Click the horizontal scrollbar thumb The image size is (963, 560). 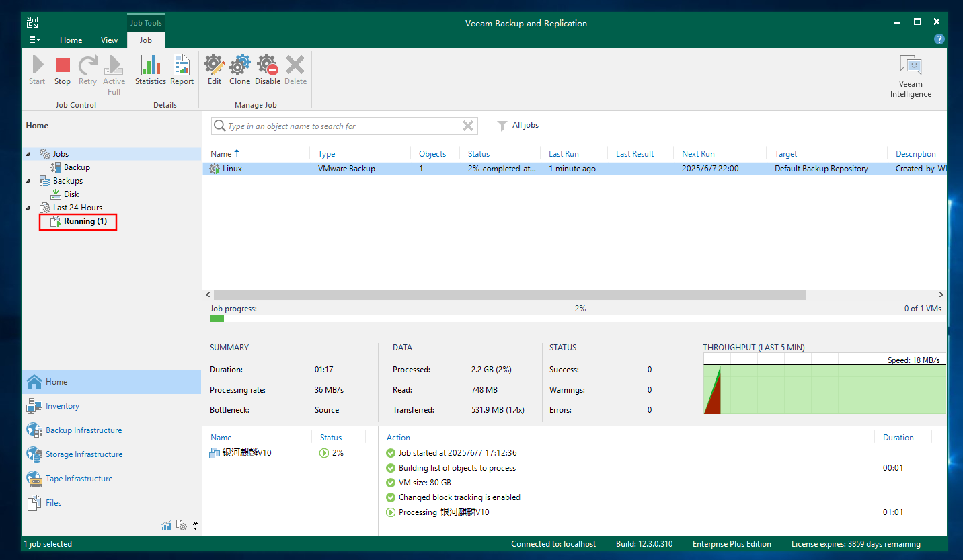(510, 294)
